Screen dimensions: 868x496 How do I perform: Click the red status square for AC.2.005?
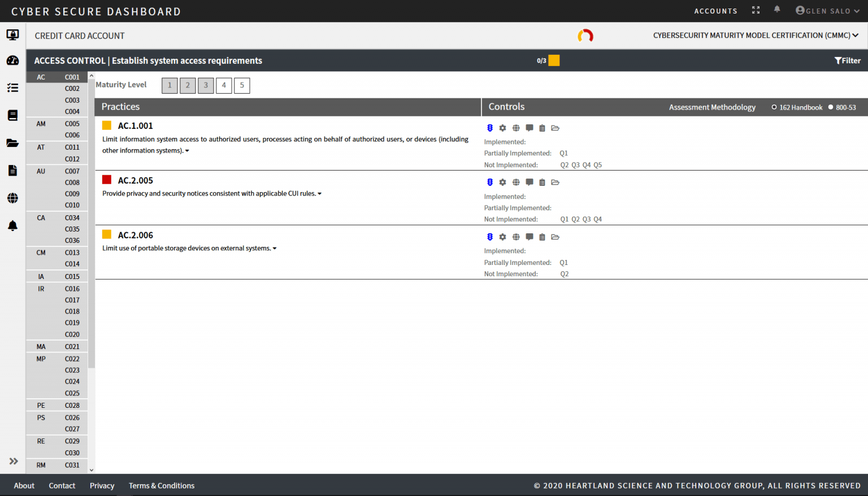[107, 180]
